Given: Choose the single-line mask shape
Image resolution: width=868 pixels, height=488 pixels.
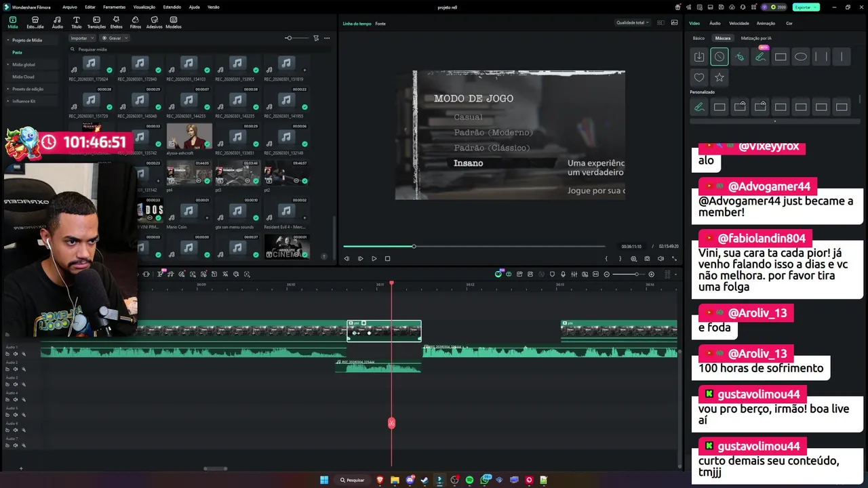Looking at the screenshot, I should point(842,57).
